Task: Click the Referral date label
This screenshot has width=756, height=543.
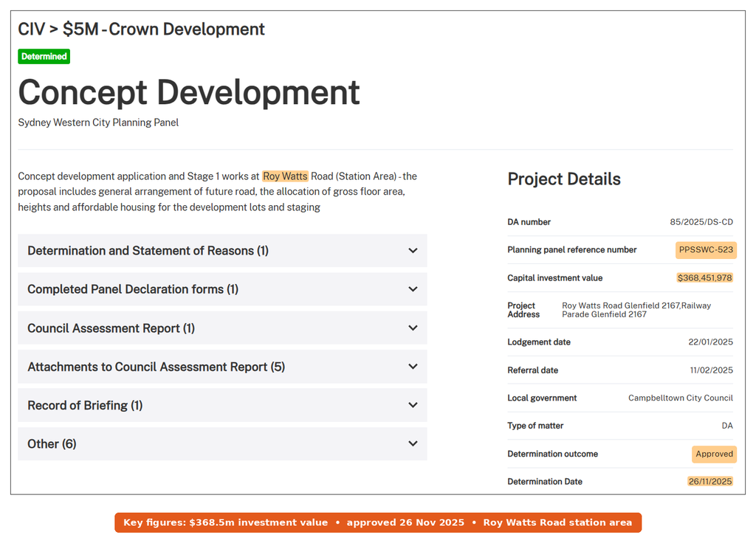Action: click(533, 370)
